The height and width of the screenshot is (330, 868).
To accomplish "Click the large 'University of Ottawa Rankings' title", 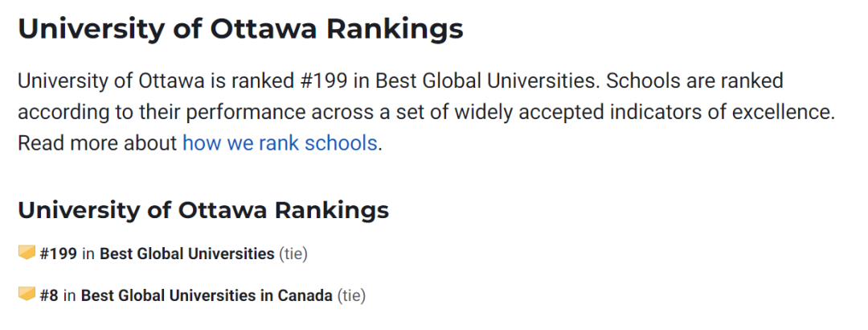I will tap(240, 29).
